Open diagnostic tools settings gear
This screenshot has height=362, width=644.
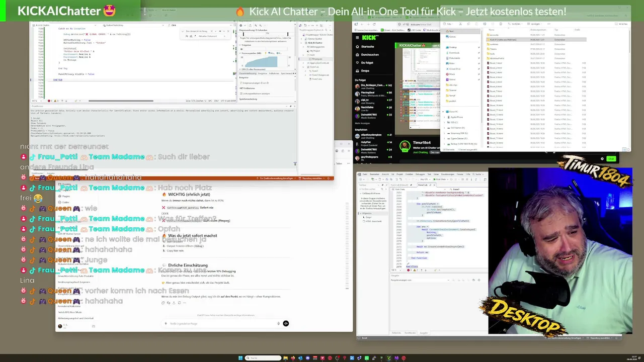[241, 25]
